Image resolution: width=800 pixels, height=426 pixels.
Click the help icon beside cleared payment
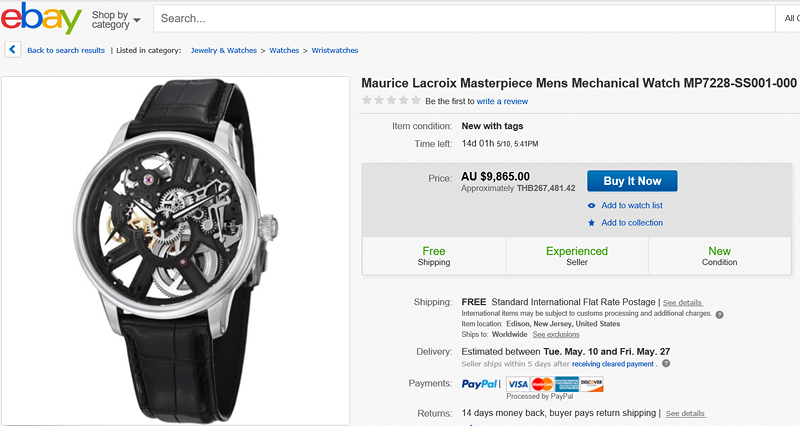click(x=666, y=364)
